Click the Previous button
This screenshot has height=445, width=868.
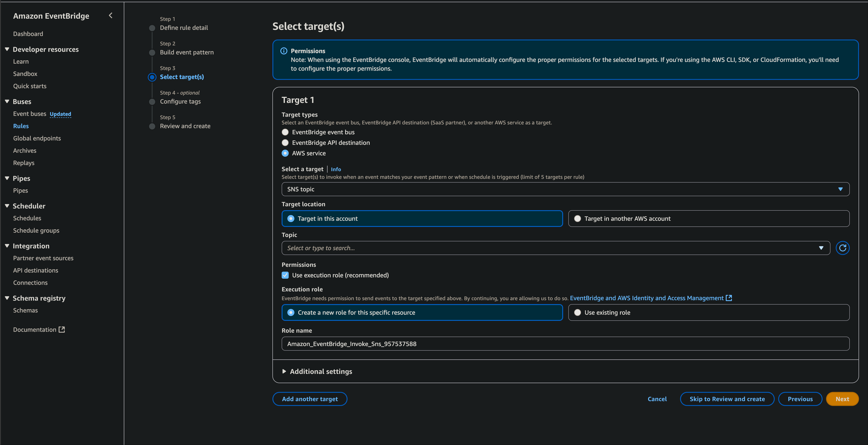click(x=800, y=399)
